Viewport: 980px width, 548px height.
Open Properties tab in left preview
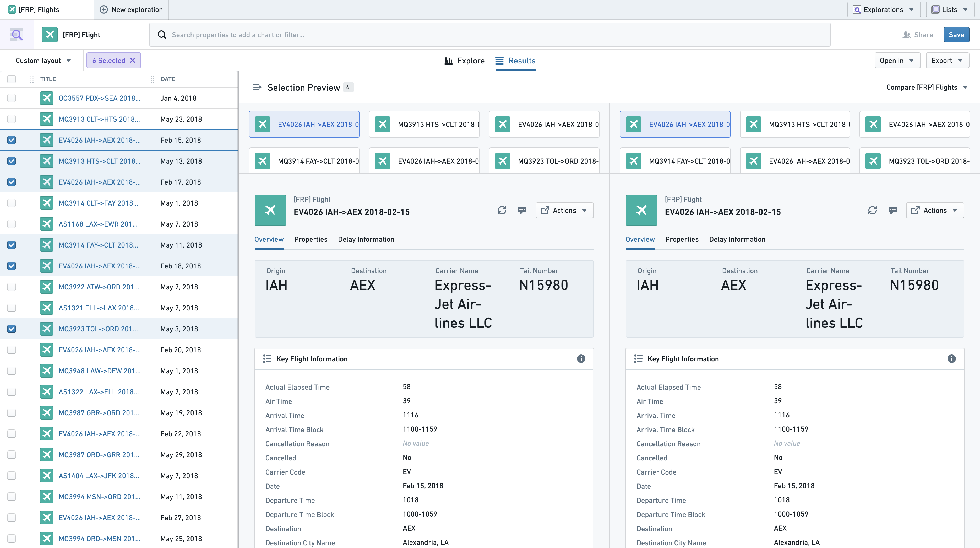coord(311,239)
